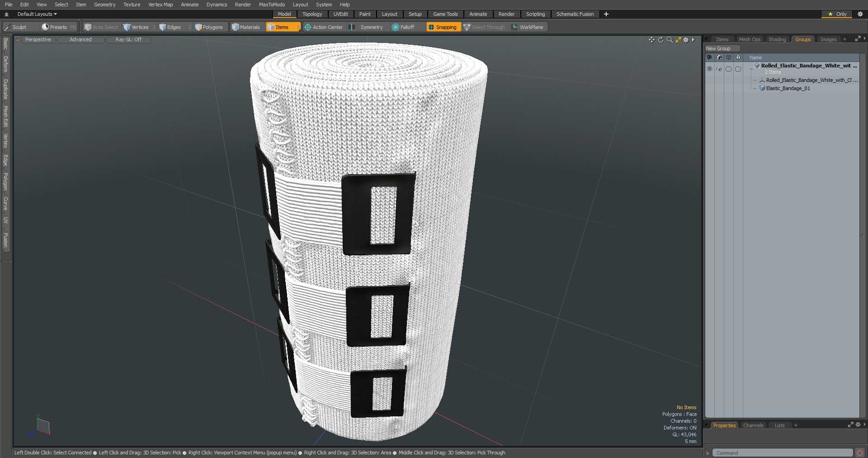Toggle Symmetry mode
The image size is (868, 458).
(367, 27)
